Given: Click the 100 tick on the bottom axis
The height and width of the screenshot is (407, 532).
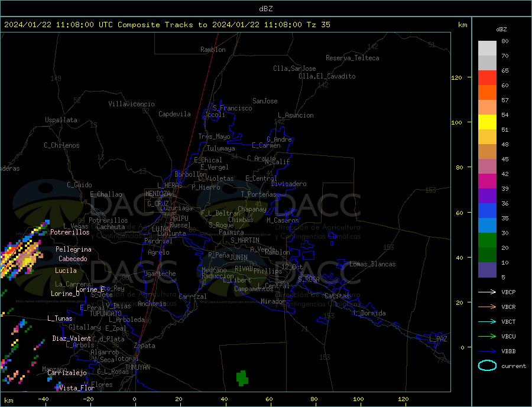Looking at the screenshot, I should (359, 399).
